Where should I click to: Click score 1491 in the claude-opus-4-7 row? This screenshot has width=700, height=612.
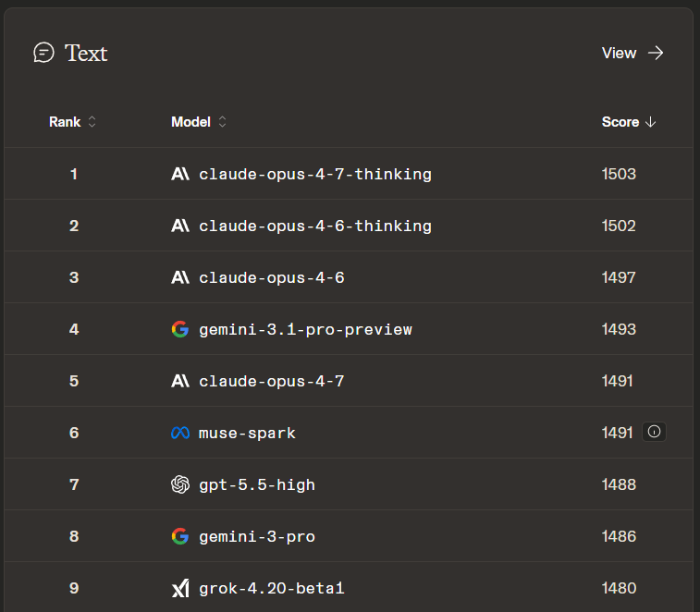[x=617, y=381]
